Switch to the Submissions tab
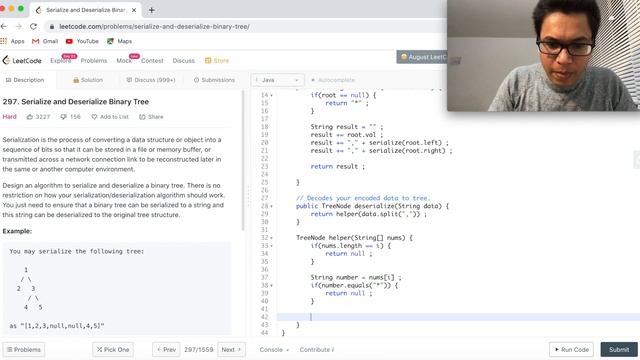 pos(214,80)
